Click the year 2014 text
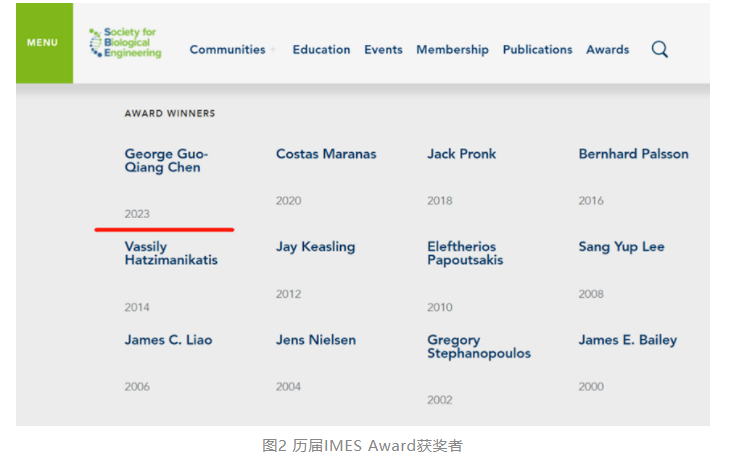Image resolution: width=729 pixels, height=466 pixels. pyautogui.click(x=137, y=307)
